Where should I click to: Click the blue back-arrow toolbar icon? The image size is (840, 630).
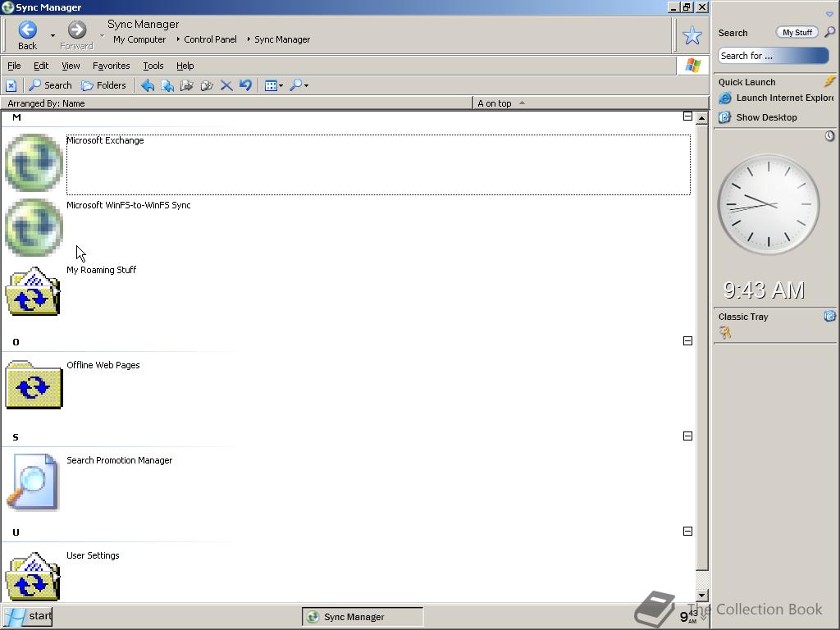(x=148, y=85)
